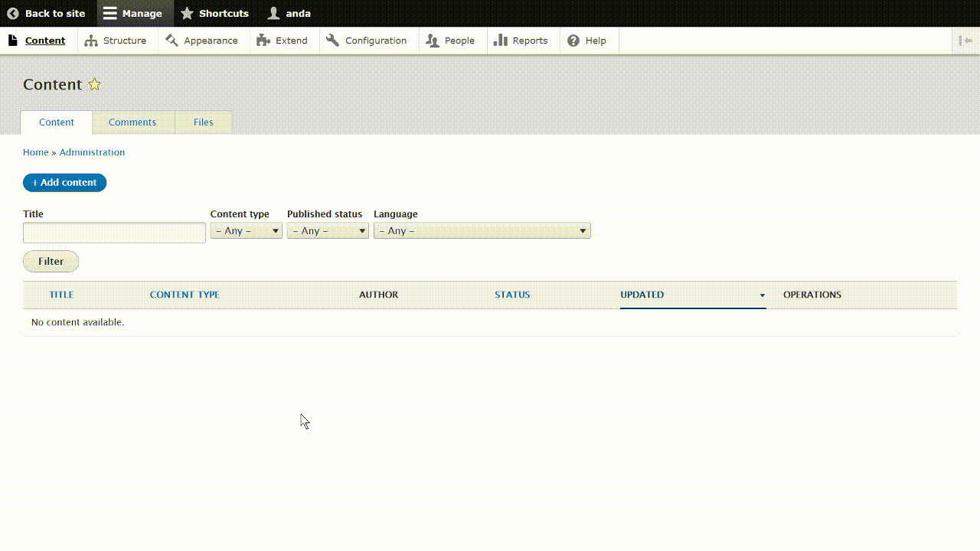Focus the Title filter text field

pos(114,233)
